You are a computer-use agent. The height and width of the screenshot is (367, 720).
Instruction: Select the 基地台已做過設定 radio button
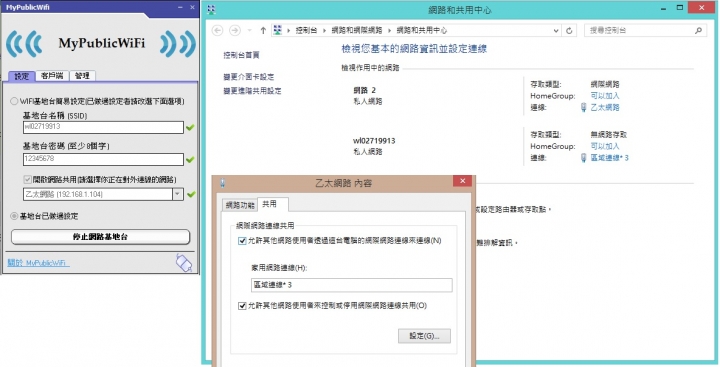pyautogui.click(x=14, y=216)
